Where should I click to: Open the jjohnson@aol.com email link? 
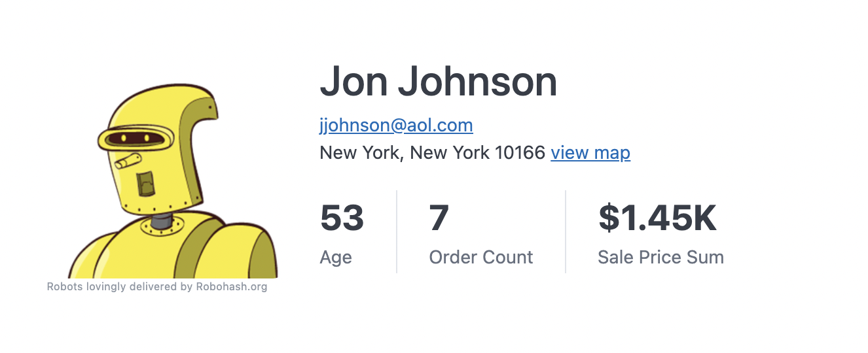pos(396,125)
